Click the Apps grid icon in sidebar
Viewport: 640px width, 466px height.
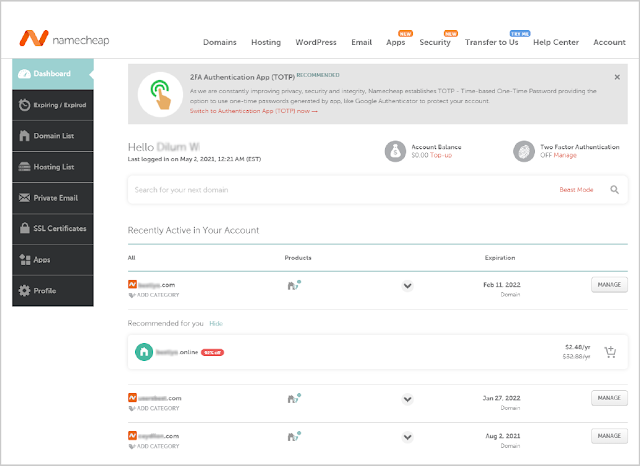point(24,260)
